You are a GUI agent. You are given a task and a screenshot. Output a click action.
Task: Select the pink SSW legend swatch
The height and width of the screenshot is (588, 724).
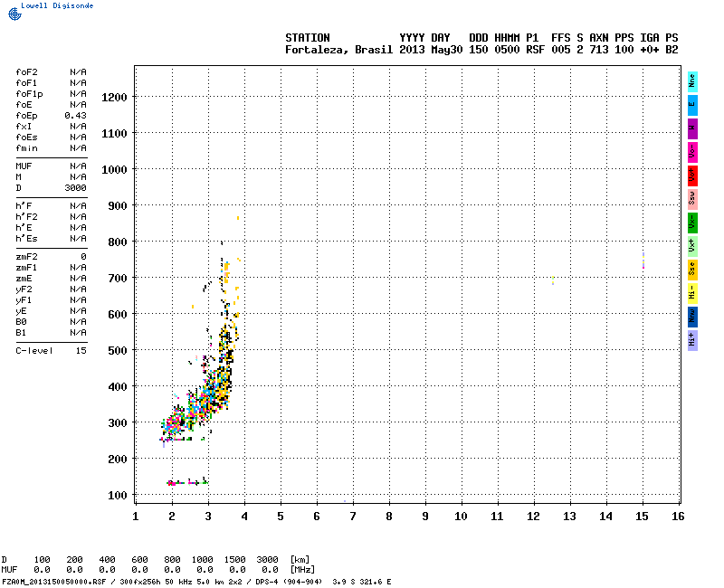[x=692, y=198]
